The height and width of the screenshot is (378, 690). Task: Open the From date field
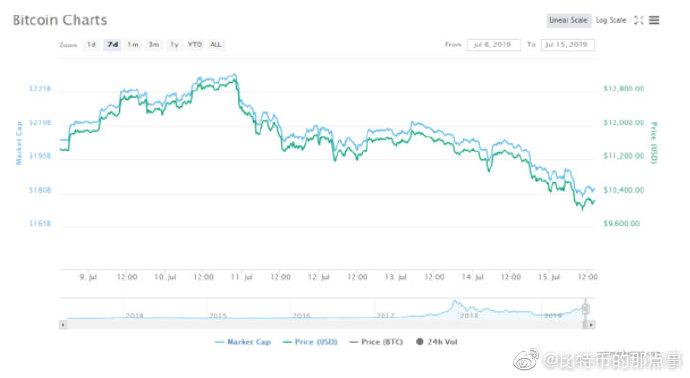pos(493,45)
